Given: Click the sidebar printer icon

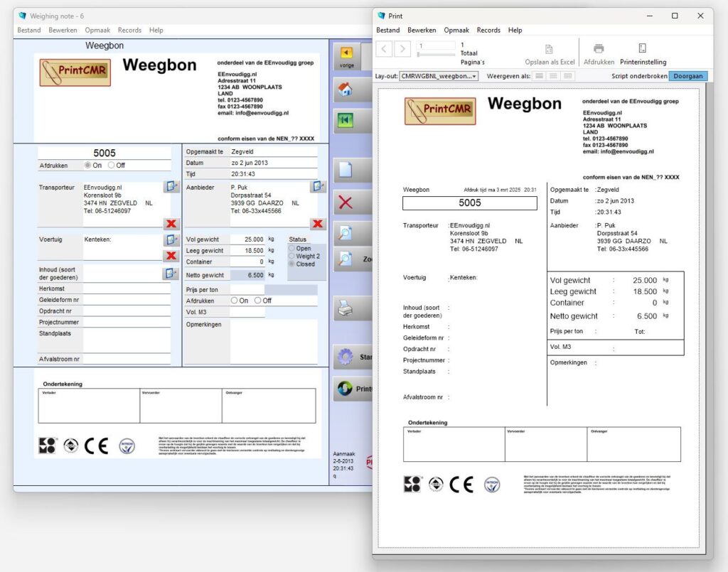Looking at the screenshot, I should click(346, 308).
